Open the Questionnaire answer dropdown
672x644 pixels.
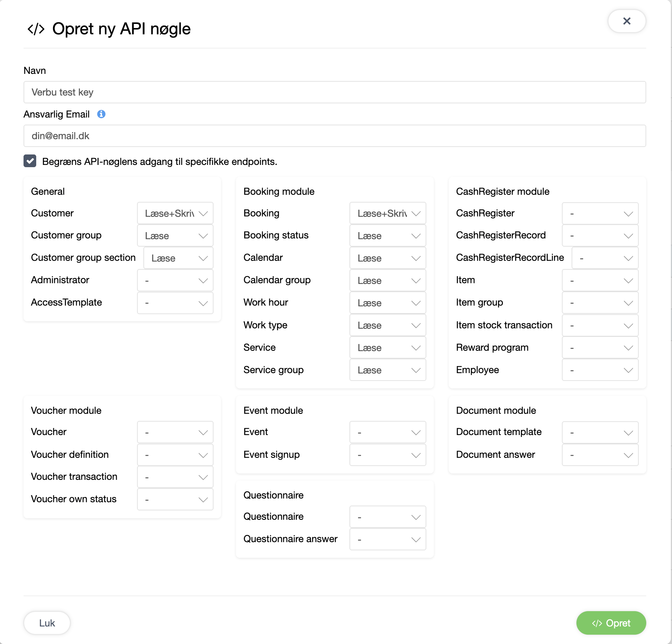tap(388, 539)
